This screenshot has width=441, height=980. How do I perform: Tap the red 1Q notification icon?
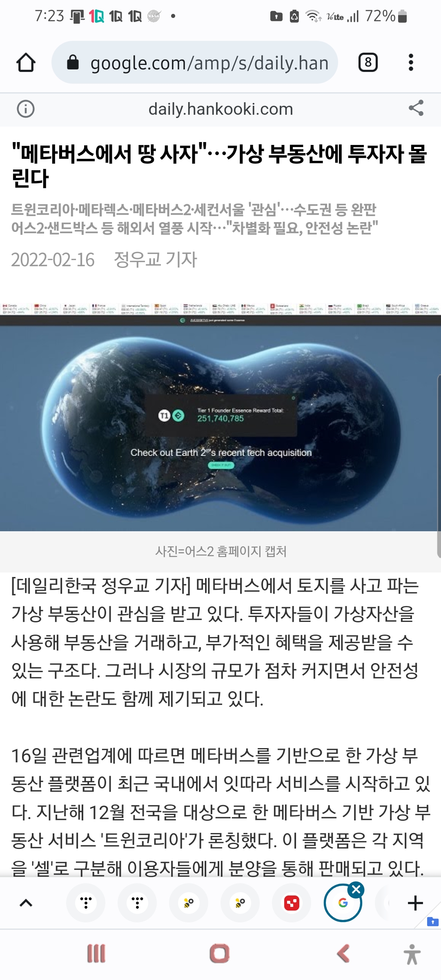97,16
